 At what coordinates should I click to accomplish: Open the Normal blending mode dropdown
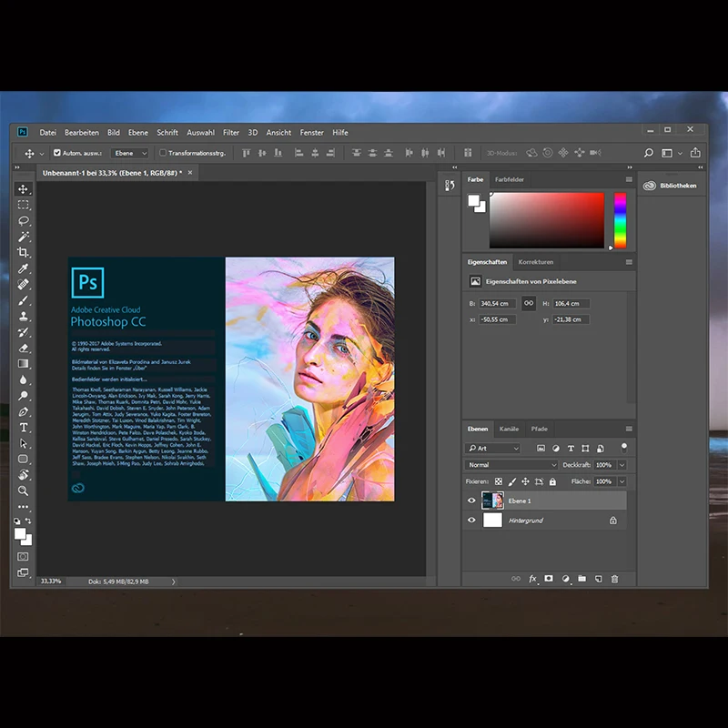pos(511,465)
